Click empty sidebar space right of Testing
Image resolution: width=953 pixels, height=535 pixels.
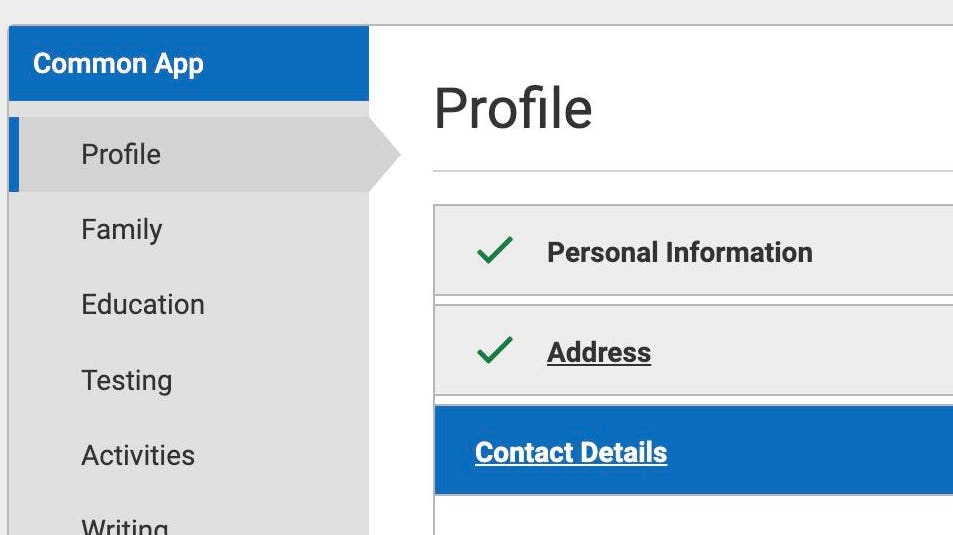coord(280,380)
